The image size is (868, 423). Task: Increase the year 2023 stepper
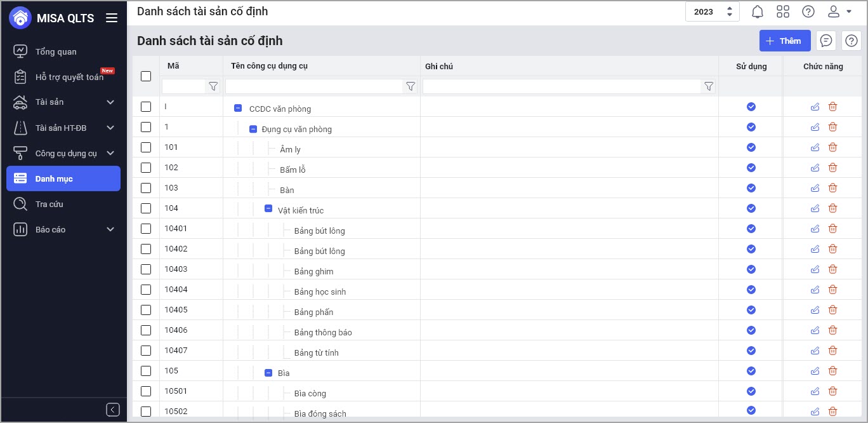730,8
